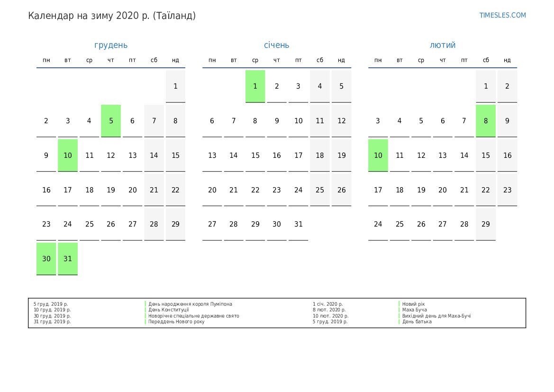Click the лютий month heading
Viewport: 554px width, 392px height.
(x=443, y=45)
